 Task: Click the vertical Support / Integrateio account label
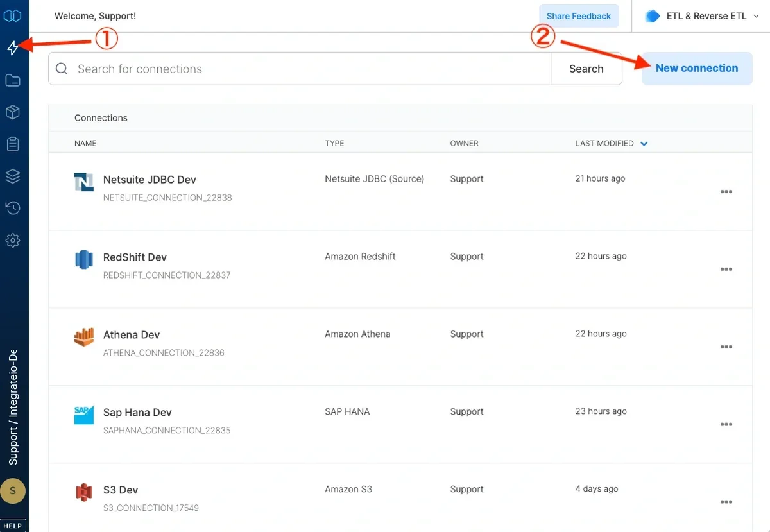click(x=13, y=407)
